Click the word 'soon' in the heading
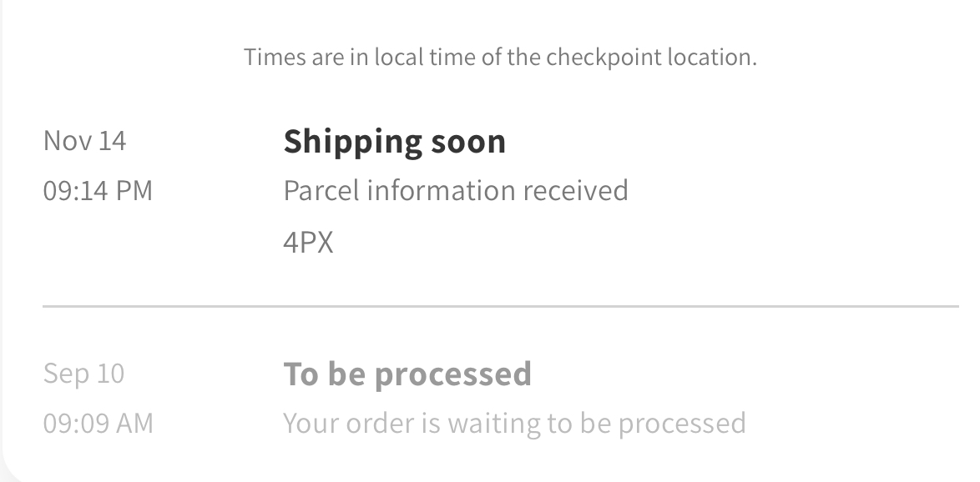Screen dimensions: 980x482 pyautogui.click(x=467, y=141)
